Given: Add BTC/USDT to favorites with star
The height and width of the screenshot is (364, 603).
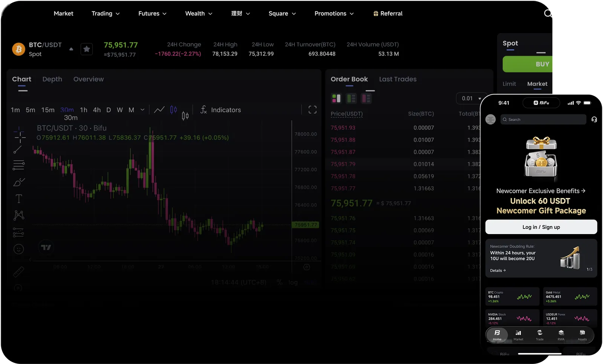Looking at the screenshot, I should tap(87, 49).
